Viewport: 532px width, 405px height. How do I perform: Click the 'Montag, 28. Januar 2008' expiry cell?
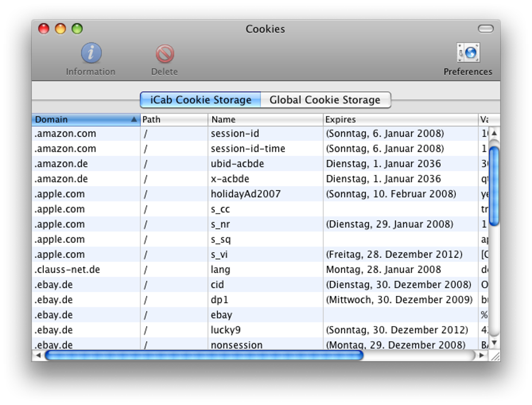tap(401, 269)
